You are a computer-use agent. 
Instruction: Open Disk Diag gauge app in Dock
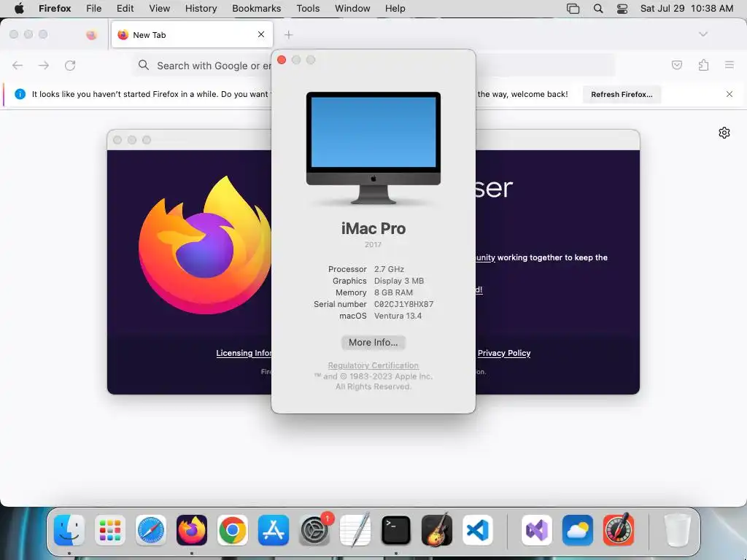(x=619, y=530)
